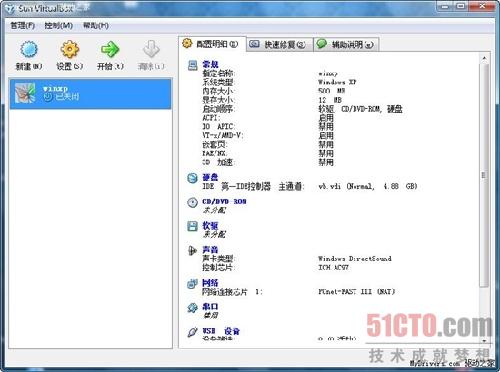Click the greyed 清除 discard arrow icon
The height and width of the screenshot is (372, 500).
coord(151,49)
